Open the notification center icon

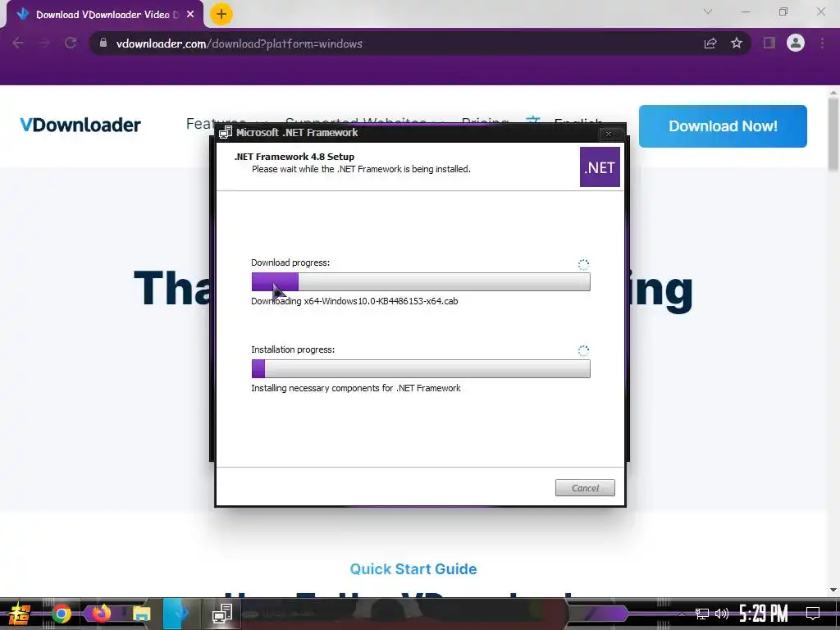click(813, 614)
